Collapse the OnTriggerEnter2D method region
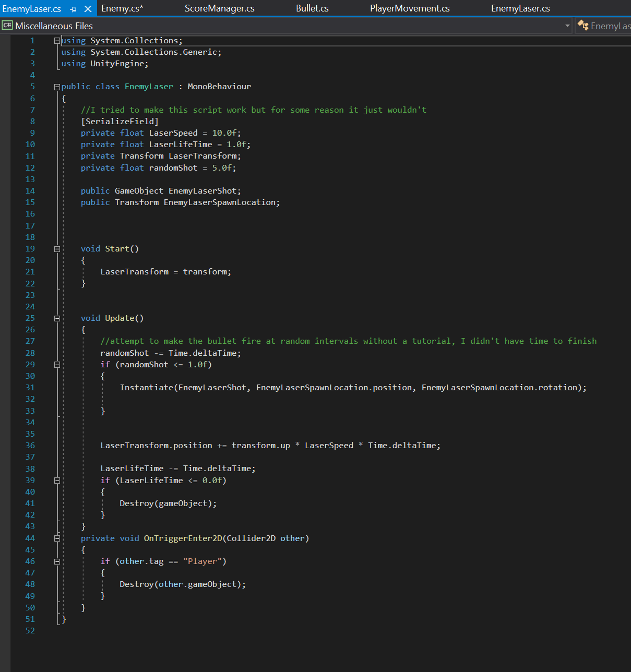 (x=57, y=538)
